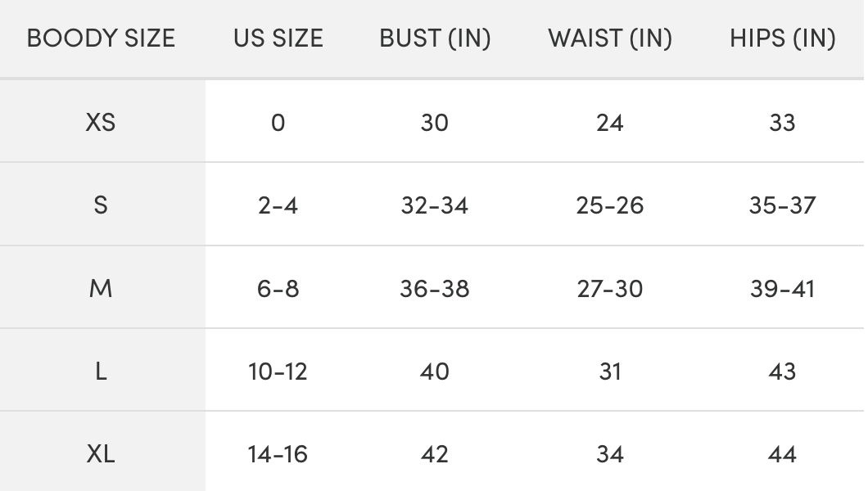
Task: Click US size cell 2-4
Action: click(278, 205)
